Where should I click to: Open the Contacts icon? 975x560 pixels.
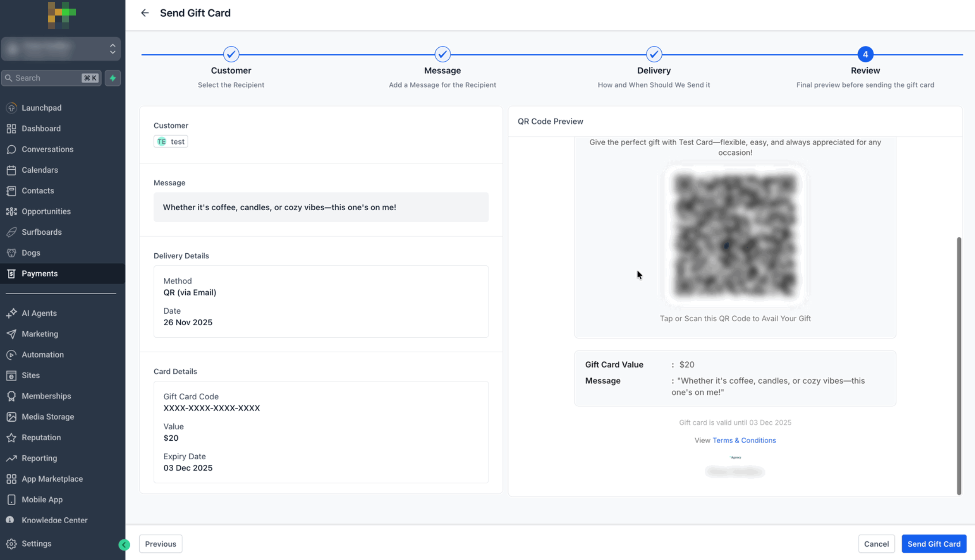(12, 190)
